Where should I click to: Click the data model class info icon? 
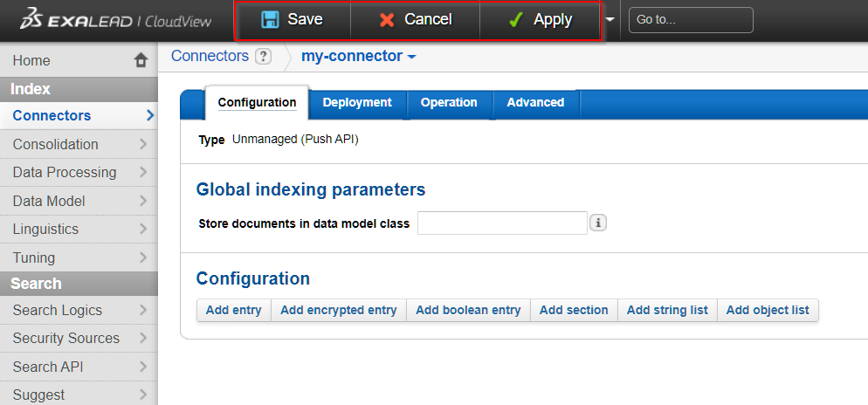tap(598, 223)
